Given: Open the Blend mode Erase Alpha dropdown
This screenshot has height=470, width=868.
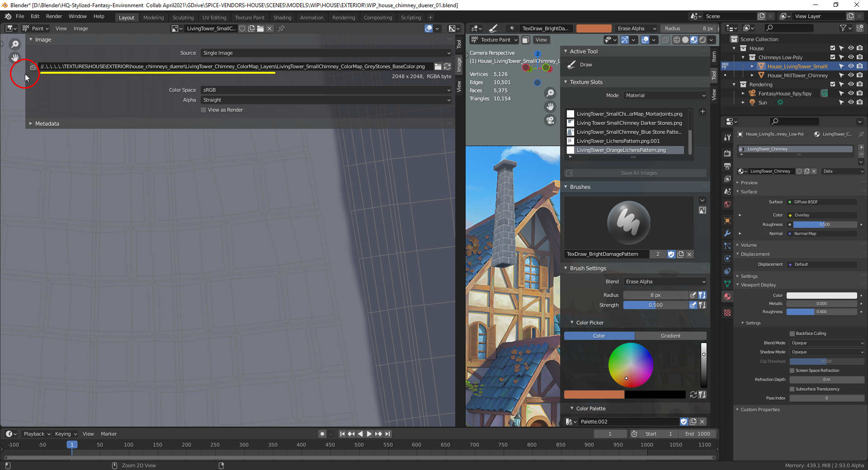Looking at the screenshot, I should 665,282.
